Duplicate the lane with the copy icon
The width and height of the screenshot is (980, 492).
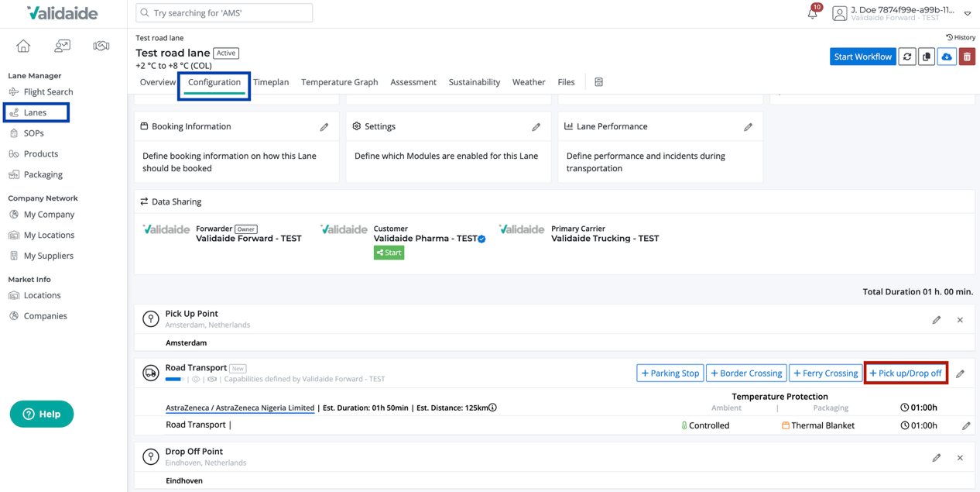pos(927,56)
